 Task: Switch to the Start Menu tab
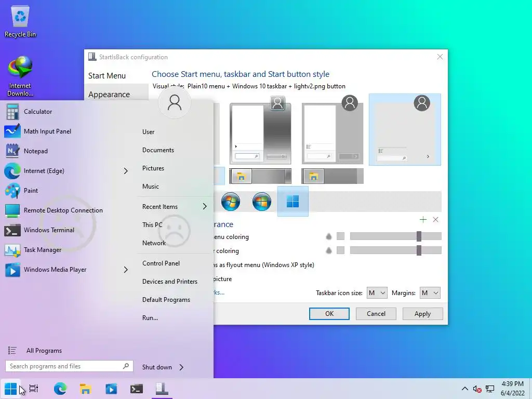click(x=107, y=76)
